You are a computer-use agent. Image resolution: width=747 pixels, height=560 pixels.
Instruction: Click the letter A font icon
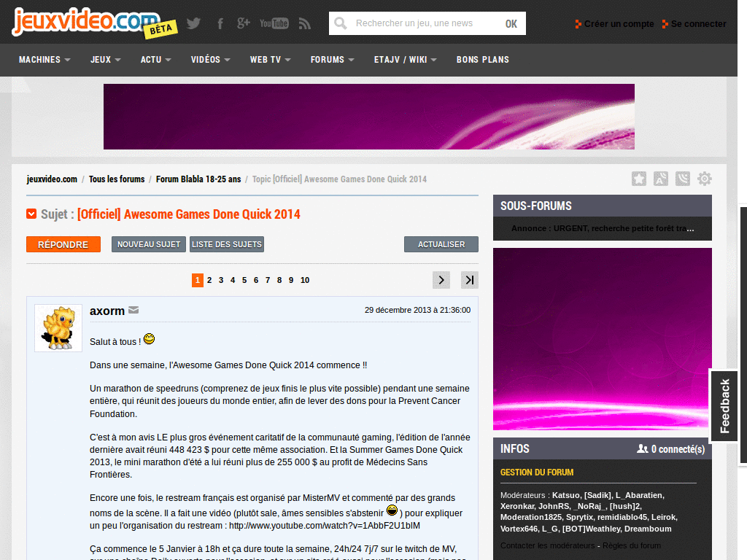[x=661, y=179]
